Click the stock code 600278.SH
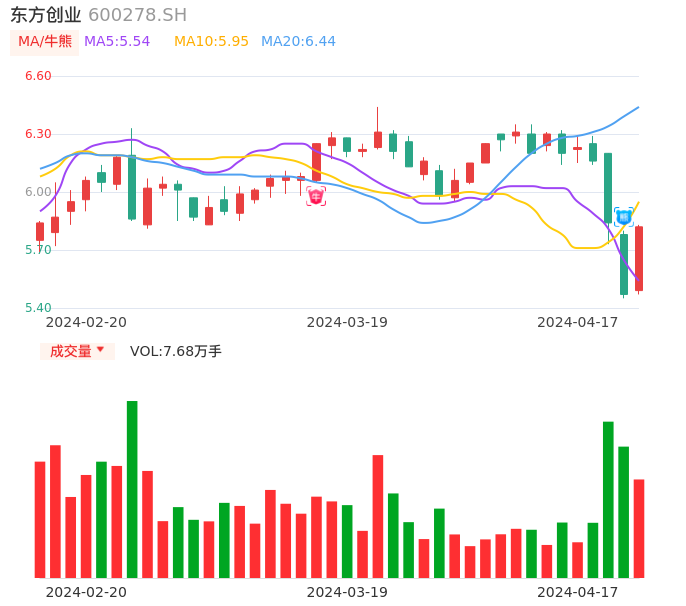The image size is (686, 606). click(137, 15)
